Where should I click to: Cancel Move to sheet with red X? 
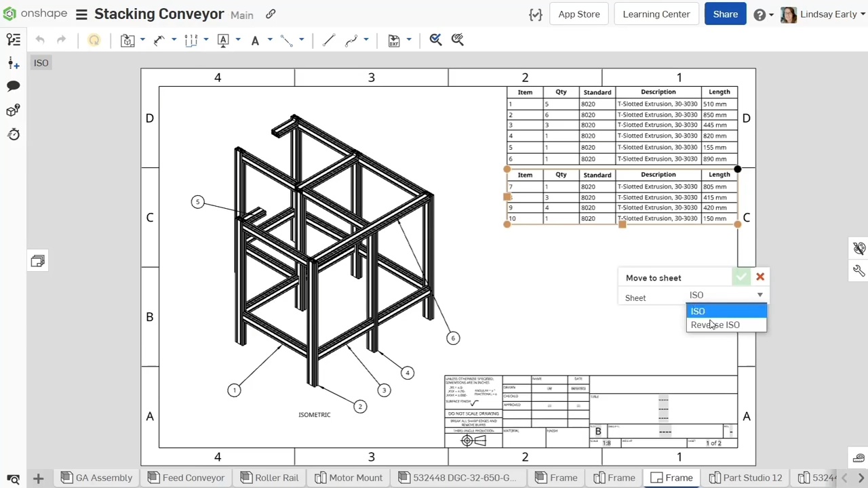point(760,277)
